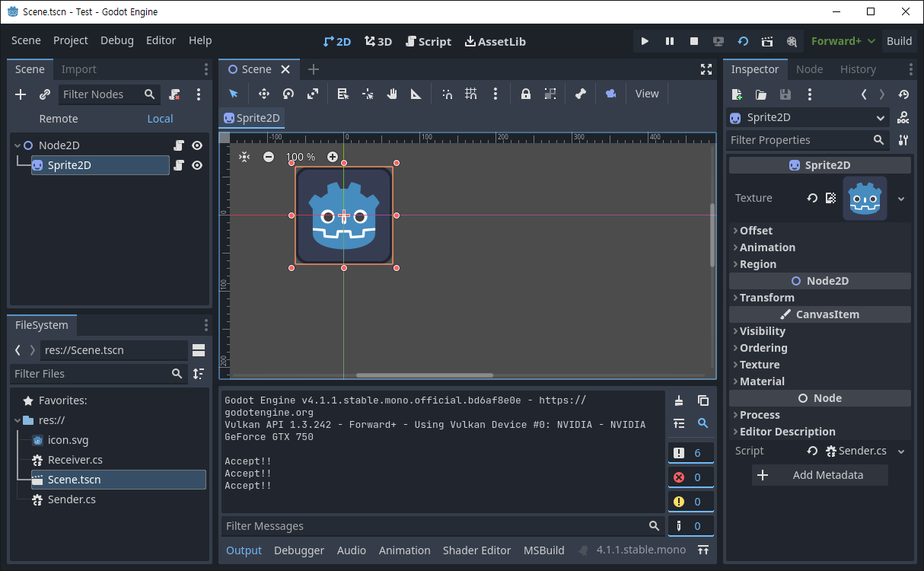This screenshot has width=924, height=571.
Task: Select the Pan Mode hand tool
Action: click(392, 94)
